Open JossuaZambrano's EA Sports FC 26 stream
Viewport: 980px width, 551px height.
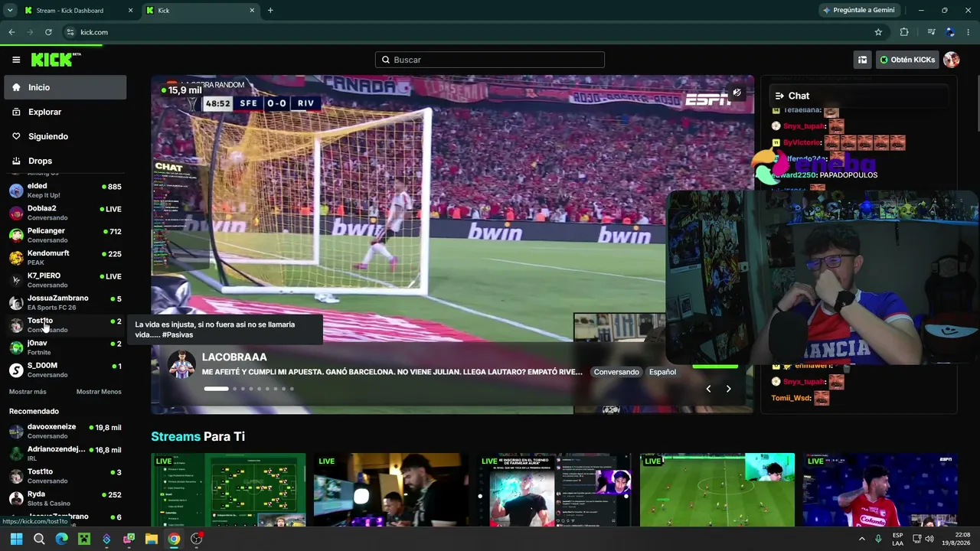tap(65, 302)
